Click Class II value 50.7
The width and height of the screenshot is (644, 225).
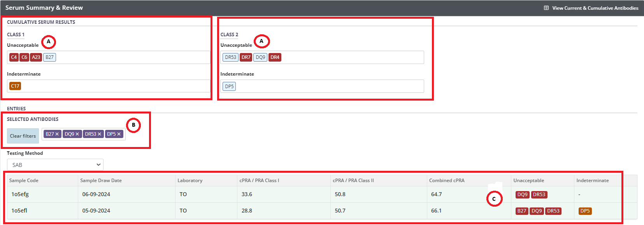point(340,211)
